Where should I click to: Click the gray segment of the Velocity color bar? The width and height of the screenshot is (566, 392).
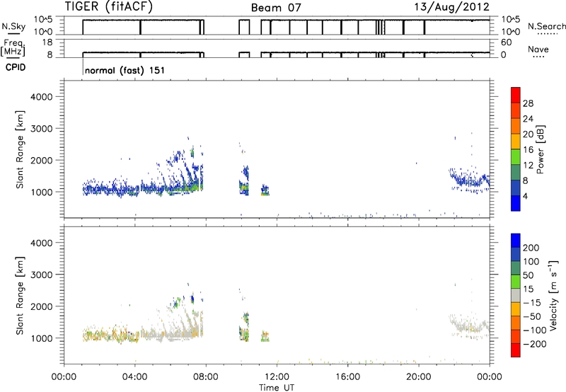pyautogui.click(x=516, y=295)
